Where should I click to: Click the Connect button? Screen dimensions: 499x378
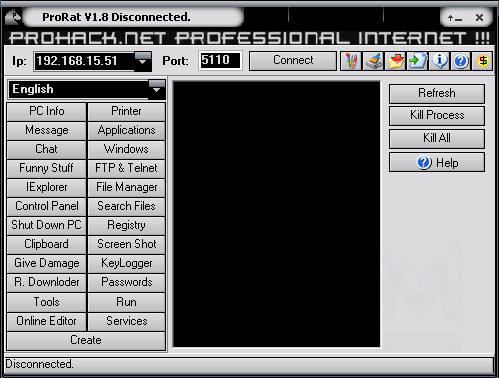pos(293,61)
